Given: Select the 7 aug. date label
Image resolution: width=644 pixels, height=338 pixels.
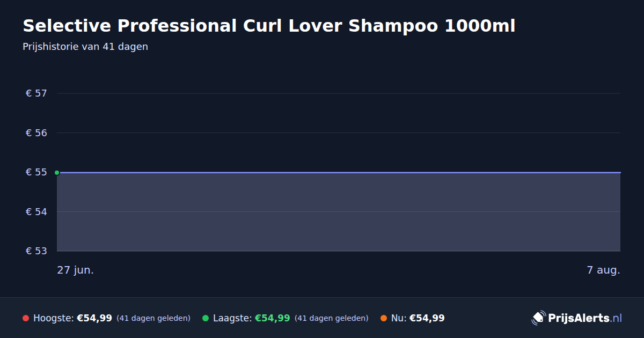Looking at the screenshot, I should (x=603, y=270).
